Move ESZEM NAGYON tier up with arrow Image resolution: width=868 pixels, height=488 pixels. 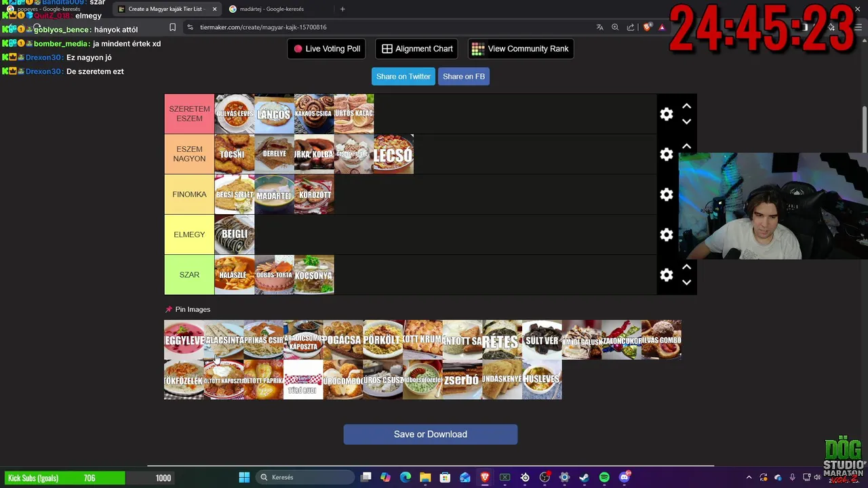point(686,146)
